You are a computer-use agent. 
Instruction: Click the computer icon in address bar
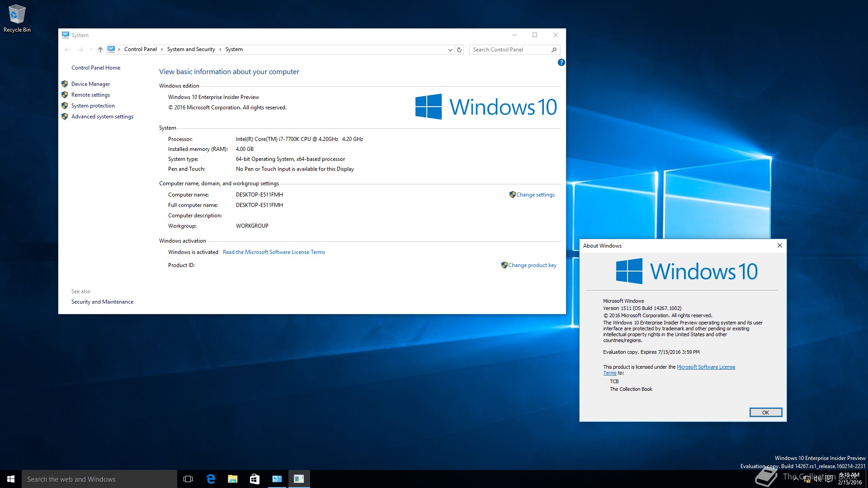pyautogui.click(x=111, y=49)
